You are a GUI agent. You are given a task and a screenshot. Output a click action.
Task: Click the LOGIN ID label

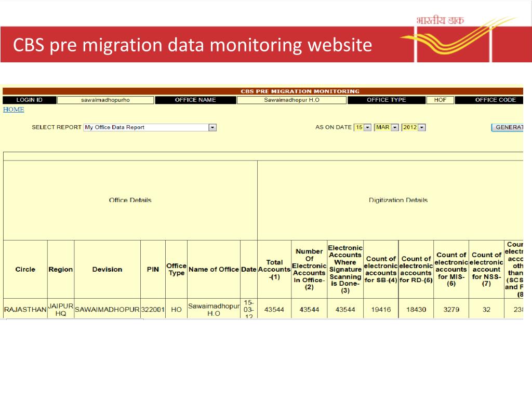point(29,100)
